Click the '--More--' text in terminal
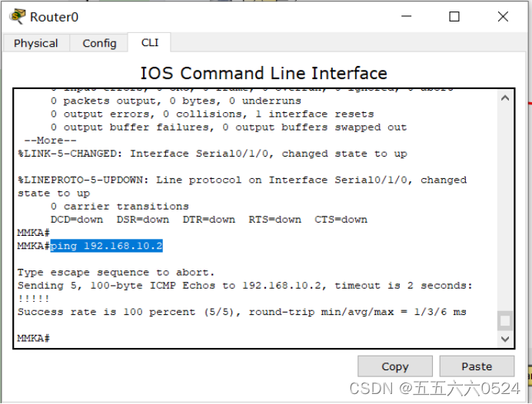 (x=50, y=141)
